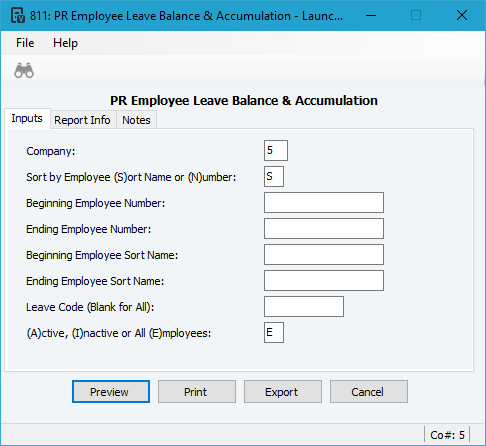Screen dimensions: 486x446
Task: Close the window with the X button
Action: point(462,15)
